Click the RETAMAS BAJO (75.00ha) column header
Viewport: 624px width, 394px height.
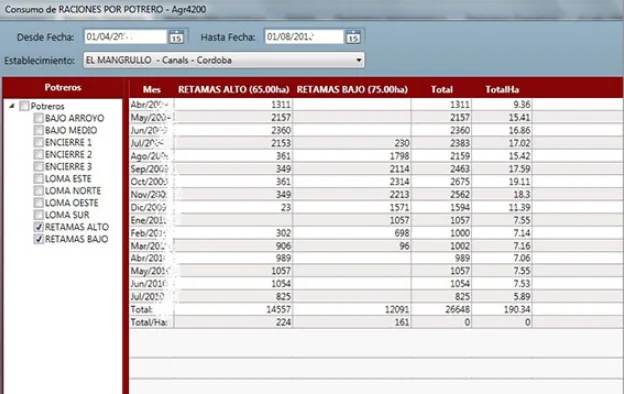pos(352,89)
